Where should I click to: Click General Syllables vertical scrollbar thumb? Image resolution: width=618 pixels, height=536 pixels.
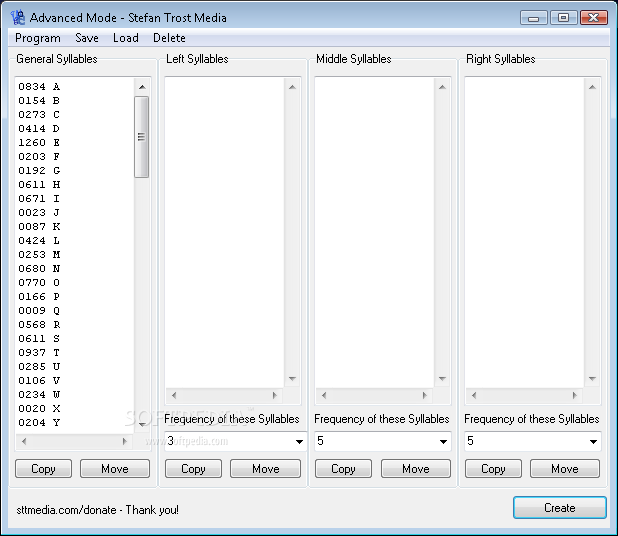141,137
